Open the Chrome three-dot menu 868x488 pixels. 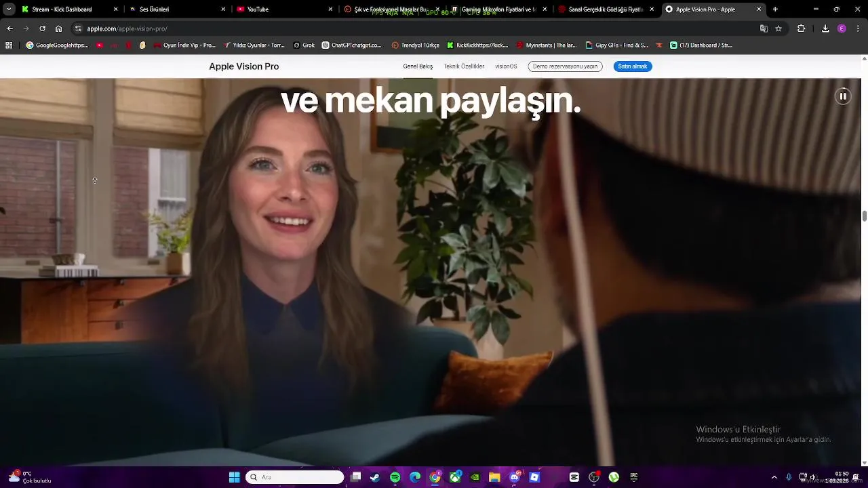(x=859, y=28)
